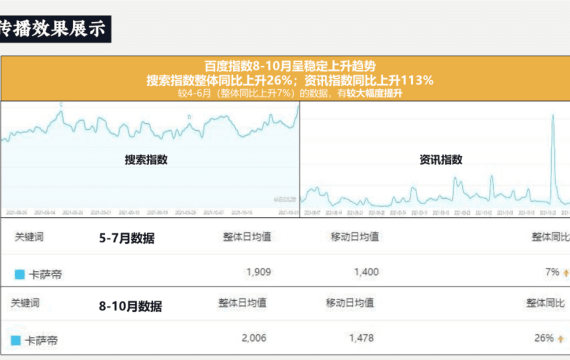Click the 搜索指数 chart label
This screenshot has width=570, height=360.
pos(146,160)
